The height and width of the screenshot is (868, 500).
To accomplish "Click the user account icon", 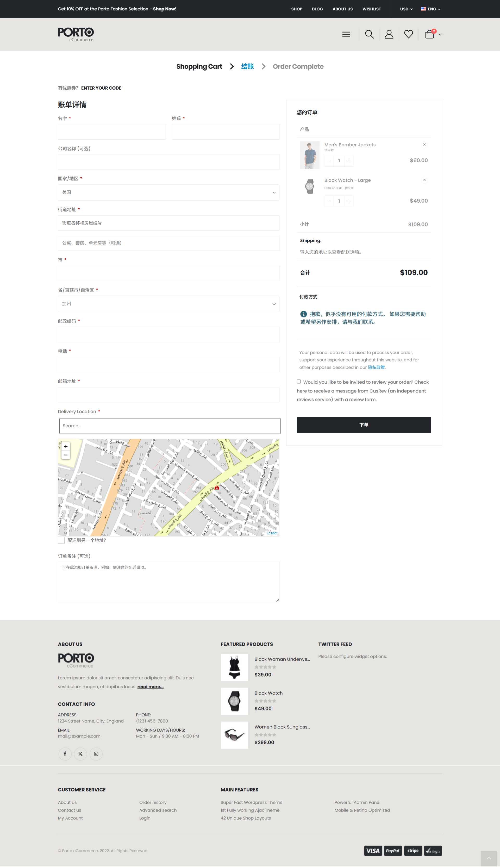I will (389, 34).
